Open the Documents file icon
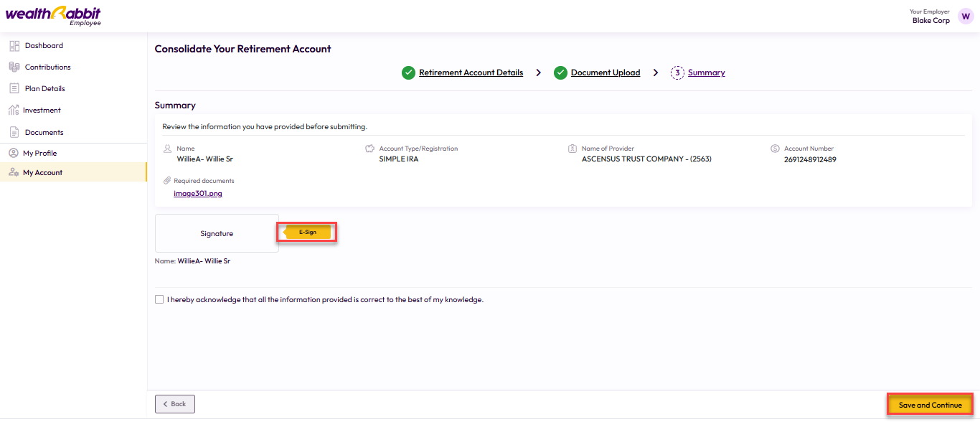The image size is (980, 422). click(14, 133)
